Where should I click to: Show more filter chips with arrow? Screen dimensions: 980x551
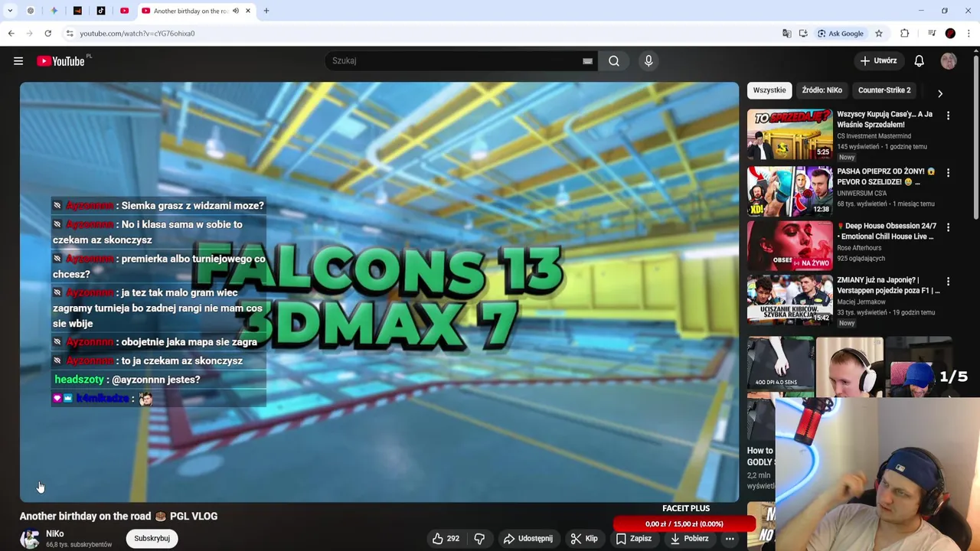pyautogui.click(x=940, y=93)
